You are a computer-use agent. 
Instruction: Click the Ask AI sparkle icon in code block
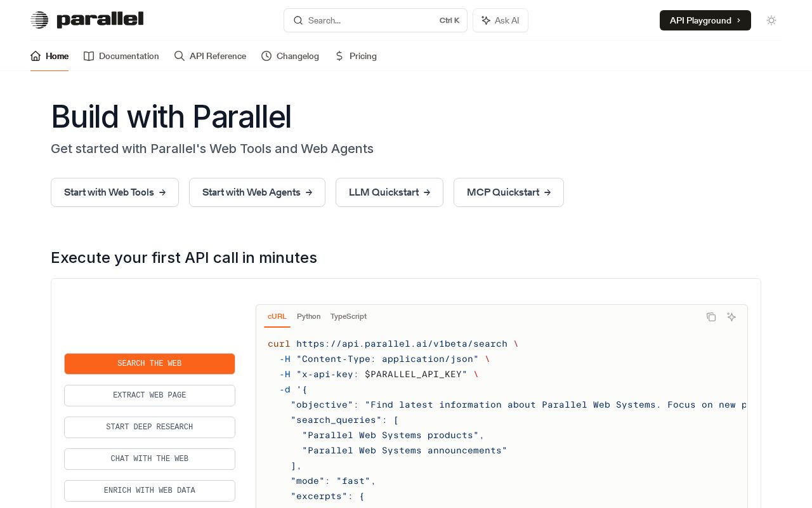[x=731, y=317]
